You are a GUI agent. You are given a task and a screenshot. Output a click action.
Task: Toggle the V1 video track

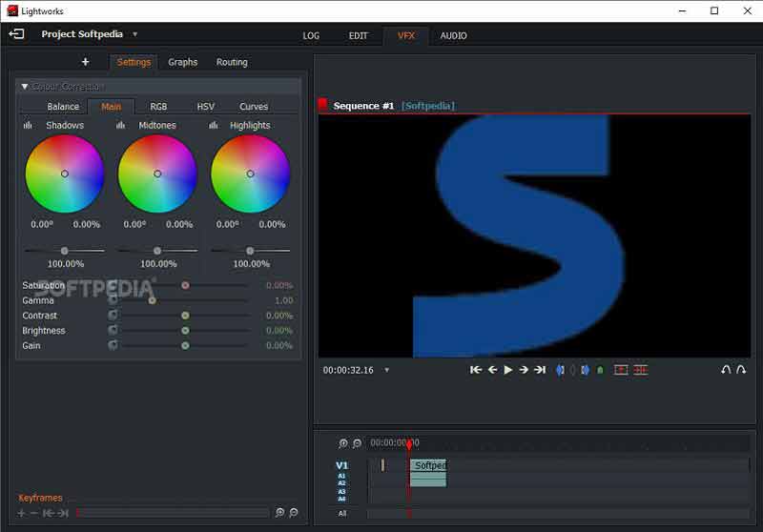coord(342,465)
